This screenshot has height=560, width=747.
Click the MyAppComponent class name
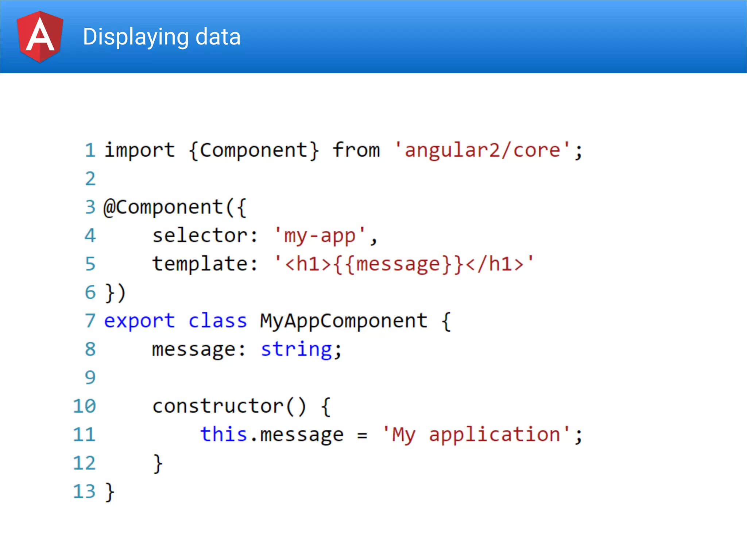[343, 321]
